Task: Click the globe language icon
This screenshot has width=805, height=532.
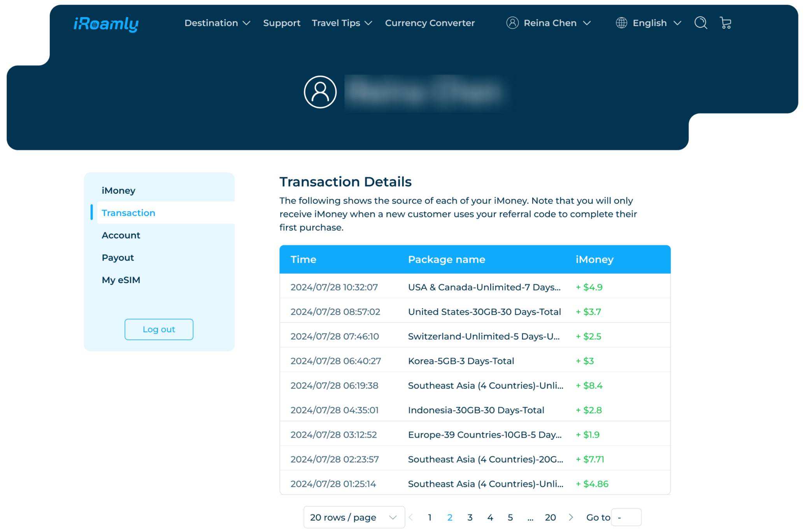Action: (621, 23)
